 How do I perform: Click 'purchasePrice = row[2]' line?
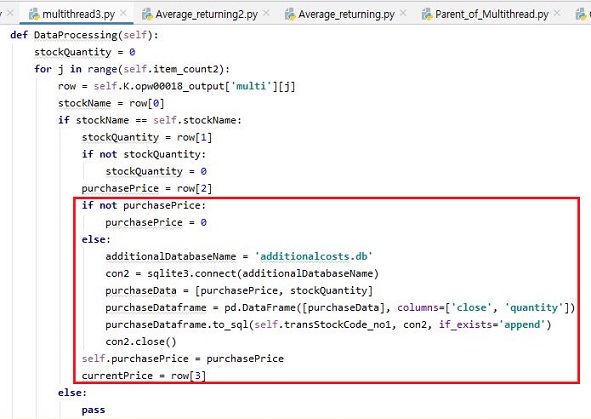147,188
